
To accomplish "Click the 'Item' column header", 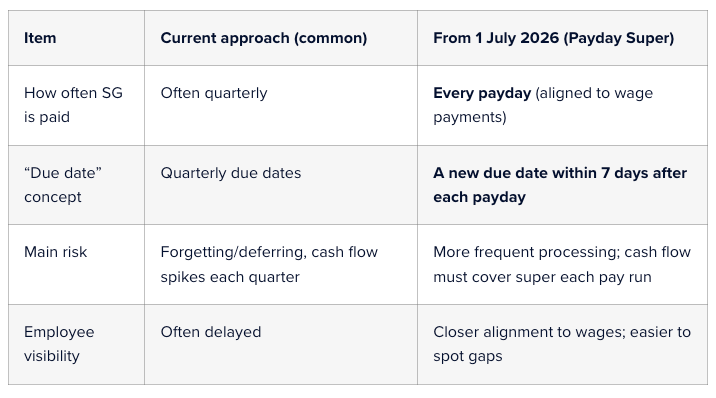I will click(x=76, y=38).
